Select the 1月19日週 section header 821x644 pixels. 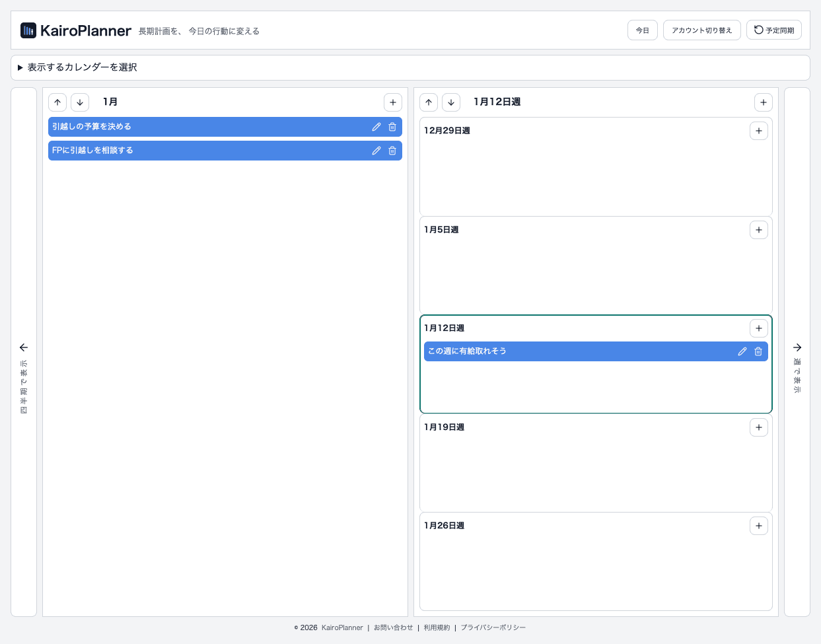point(444,427)
